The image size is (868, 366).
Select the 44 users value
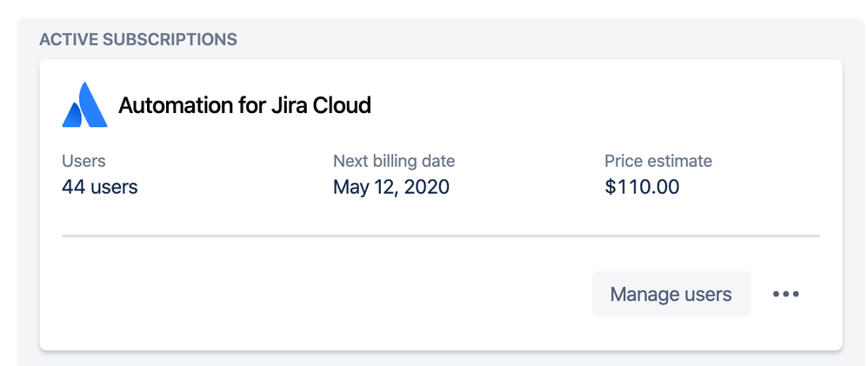tap(100, 187)
